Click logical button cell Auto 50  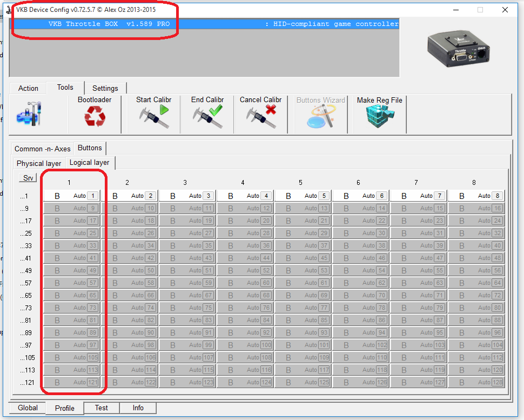(130, 270)
